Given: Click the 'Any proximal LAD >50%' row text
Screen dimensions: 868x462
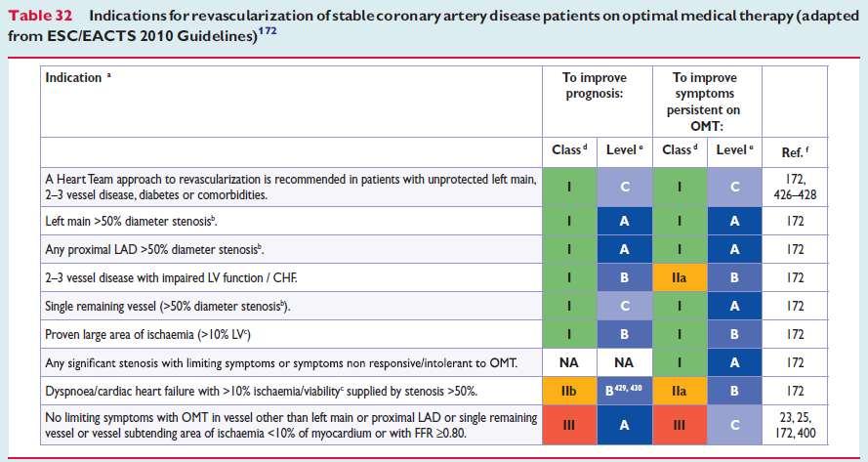Looking at the screenshot, I should point(154,249).
